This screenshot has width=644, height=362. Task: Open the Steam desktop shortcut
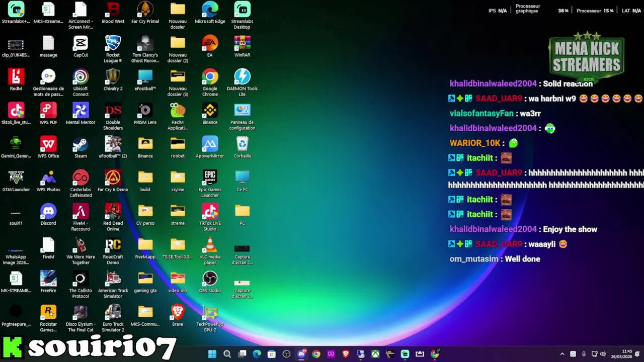pos(80,148)
